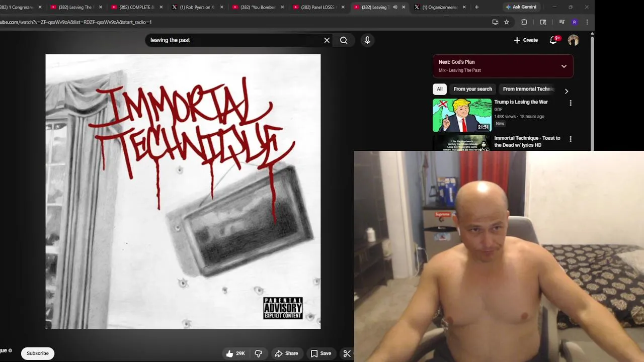Like the video showing 29K
Screen dimensions: 644x362
point(235,353)
